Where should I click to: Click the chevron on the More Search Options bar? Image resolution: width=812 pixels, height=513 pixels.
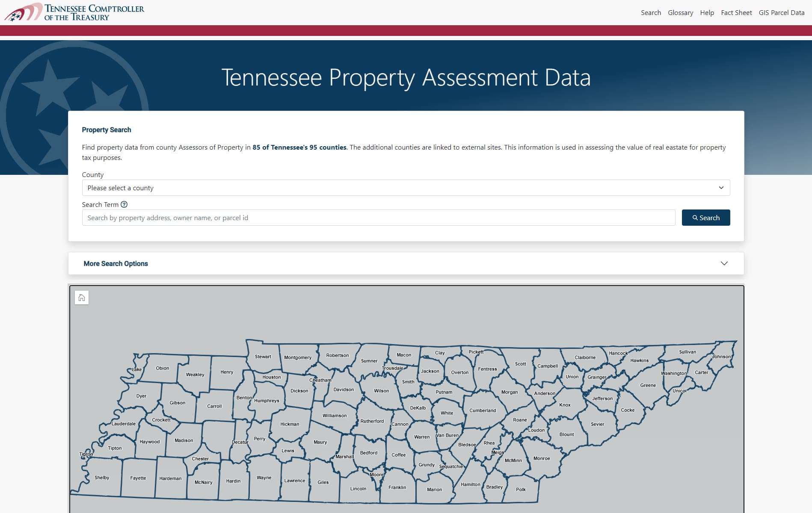tap(724, 263)
